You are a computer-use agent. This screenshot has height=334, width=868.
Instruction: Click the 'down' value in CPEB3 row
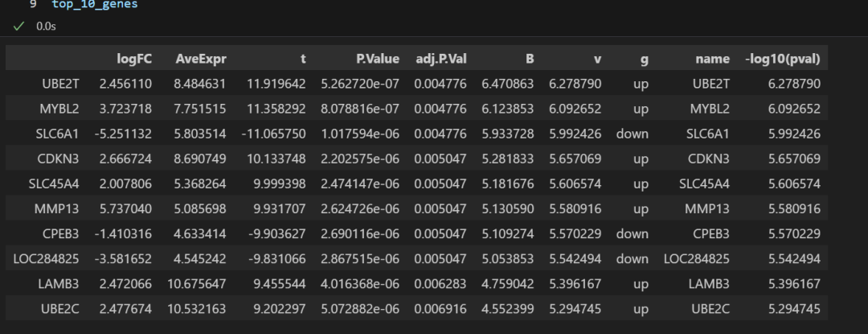point(633,233)
